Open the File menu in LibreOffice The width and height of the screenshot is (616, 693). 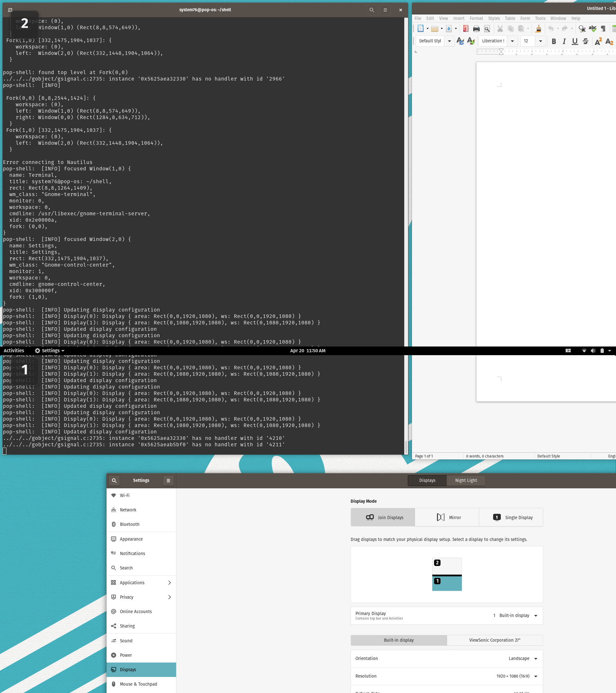tap(418, 18)
